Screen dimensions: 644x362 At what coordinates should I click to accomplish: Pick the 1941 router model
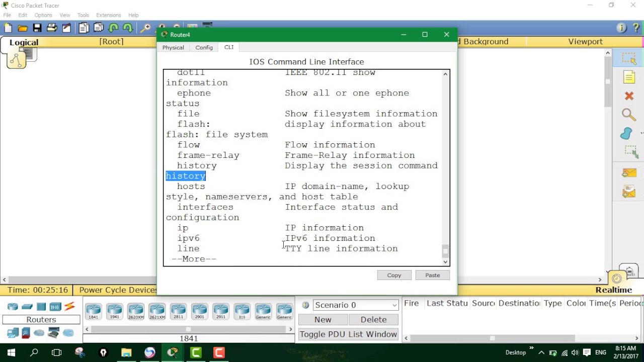click(x=114, y=312)
